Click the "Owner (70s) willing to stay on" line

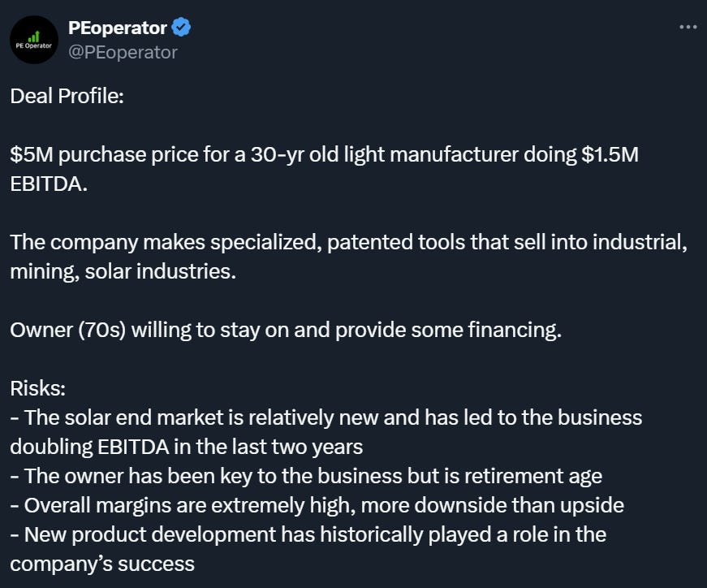click(286, 330)
